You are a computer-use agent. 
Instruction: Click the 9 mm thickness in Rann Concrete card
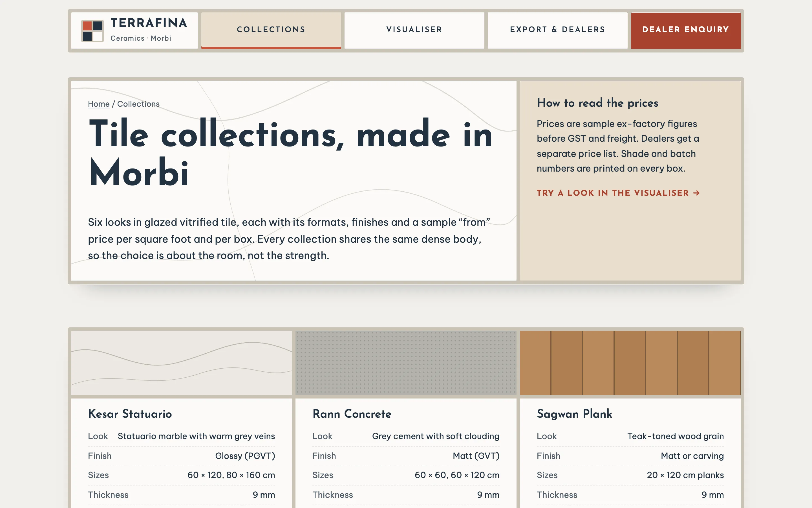(488, 495)
